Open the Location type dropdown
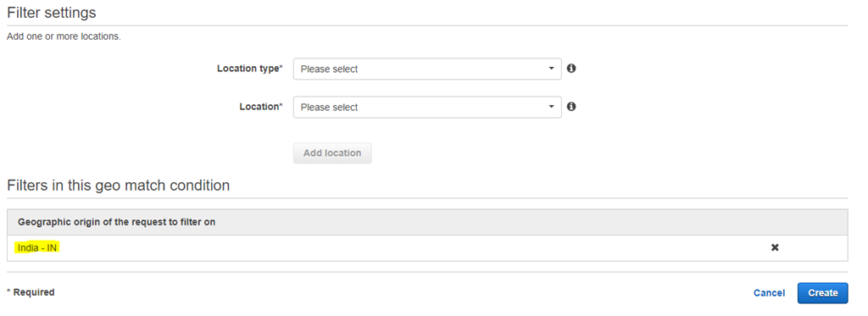This screenshot has height=316, width=868. coord(427,69)
